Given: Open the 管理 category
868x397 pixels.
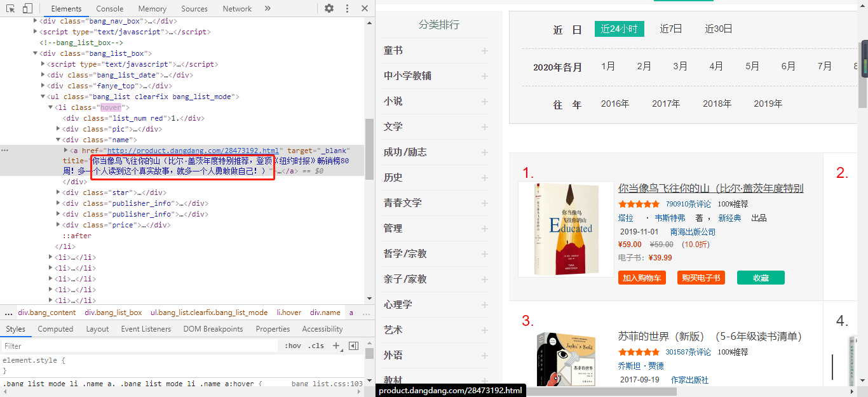Looking at the screenshot, I should point(393,228).
